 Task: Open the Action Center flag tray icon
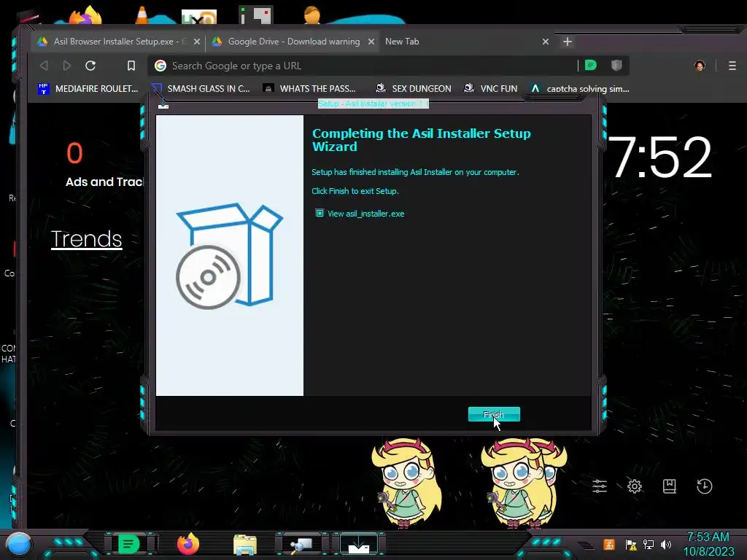631,544
